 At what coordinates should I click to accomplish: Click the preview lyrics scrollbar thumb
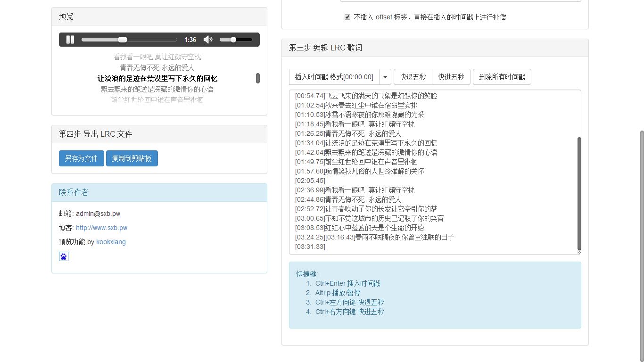[x=258, y=78]
